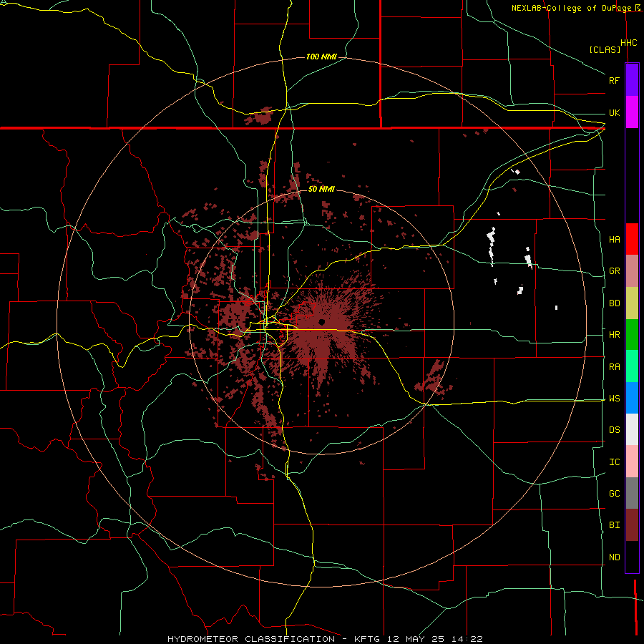The image size is (644, 644).
Task: Click the HR green legend color swatch
Action: pyautogui.click(x=632, y=335)
